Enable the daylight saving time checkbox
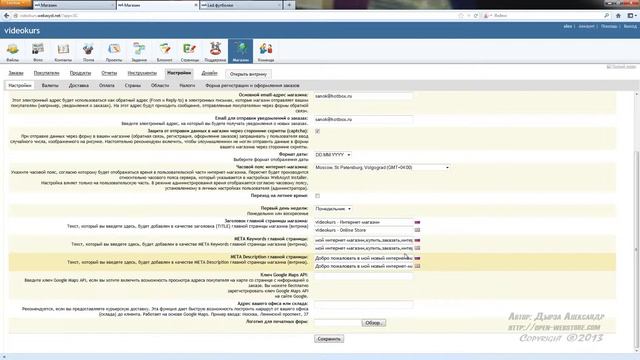The height and width of the screenshot is (360, 640). 318,196
